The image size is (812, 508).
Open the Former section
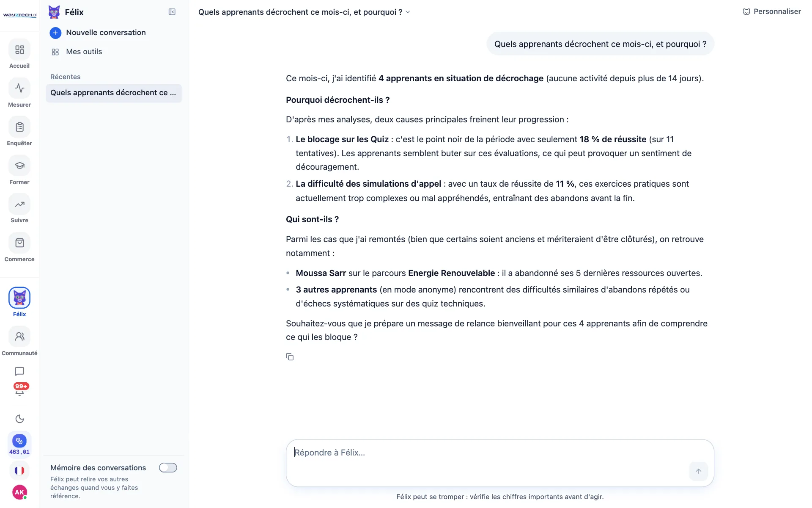19,170
